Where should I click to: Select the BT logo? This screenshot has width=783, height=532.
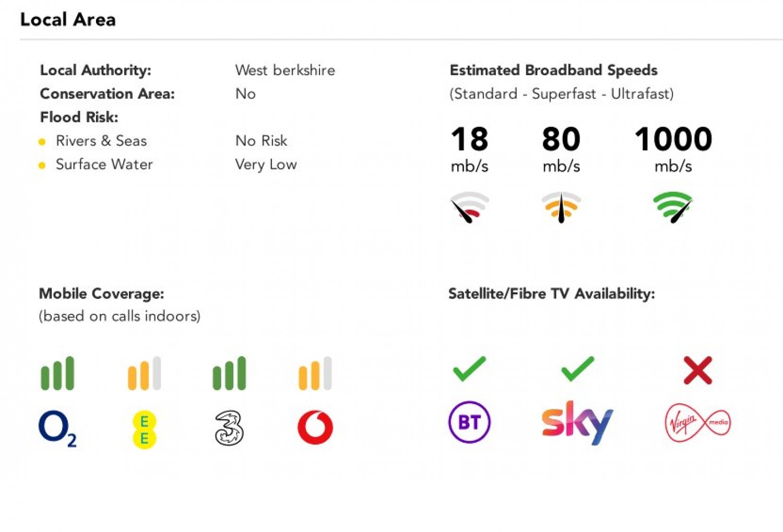[469, 422]
